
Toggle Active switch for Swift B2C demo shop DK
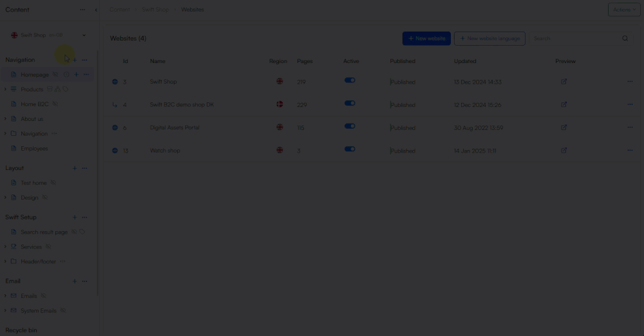(x=350, y=104)
